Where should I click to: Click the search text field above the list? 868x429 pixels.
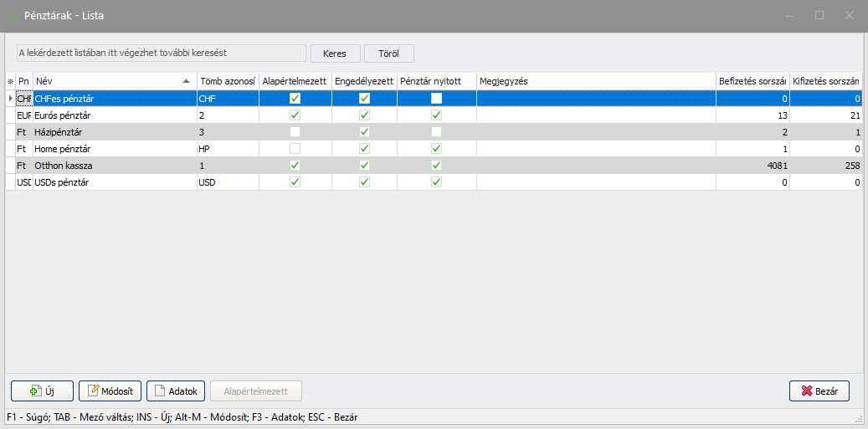point(162,53)
